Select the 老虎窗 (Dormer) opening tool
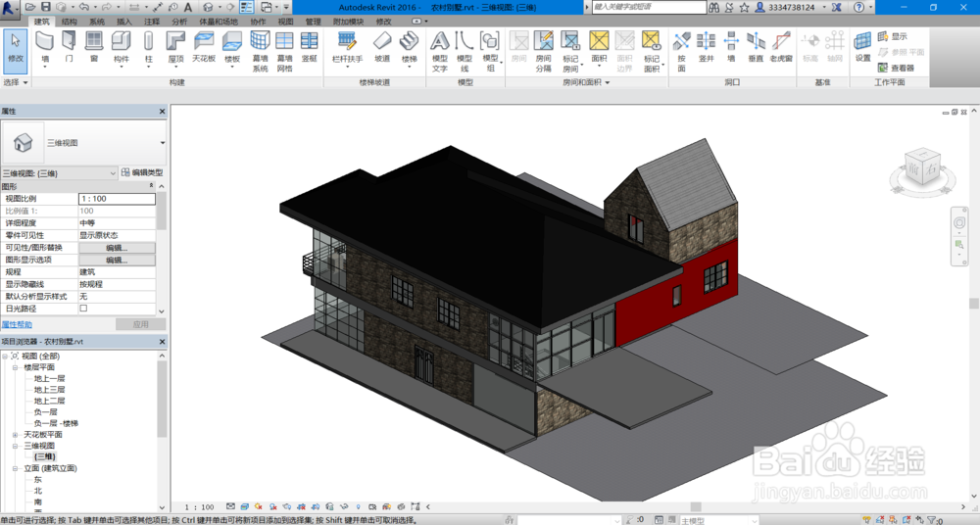980x525 pixels. 781,47
